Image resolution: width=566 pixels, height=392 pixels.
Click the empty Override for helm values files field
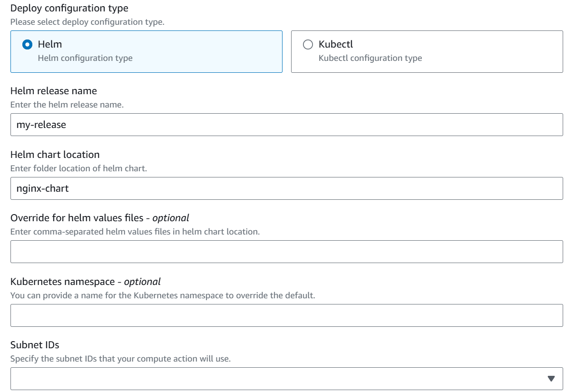click(x=283, y=251)
